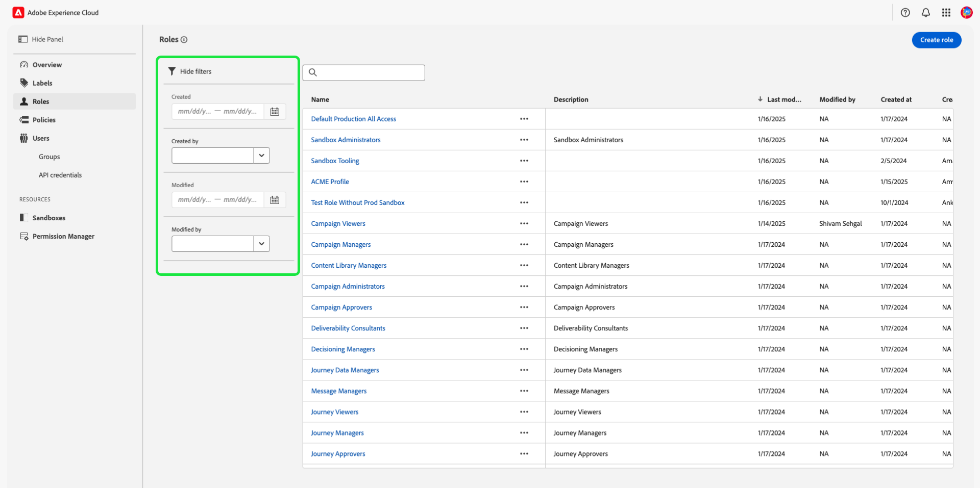Viewport: 980px width, 488px height.
Task: Open more actions for Campaign Administrators
Action: (x=524, y=286)
